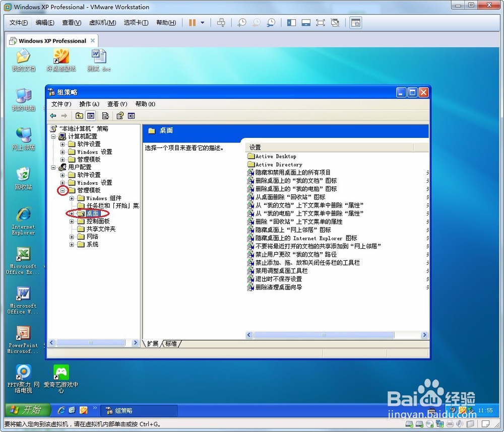This screenshot has height=432, width=504.
Task: Select 我的电脑 desktop icon
Action: (x=23, y=100)
